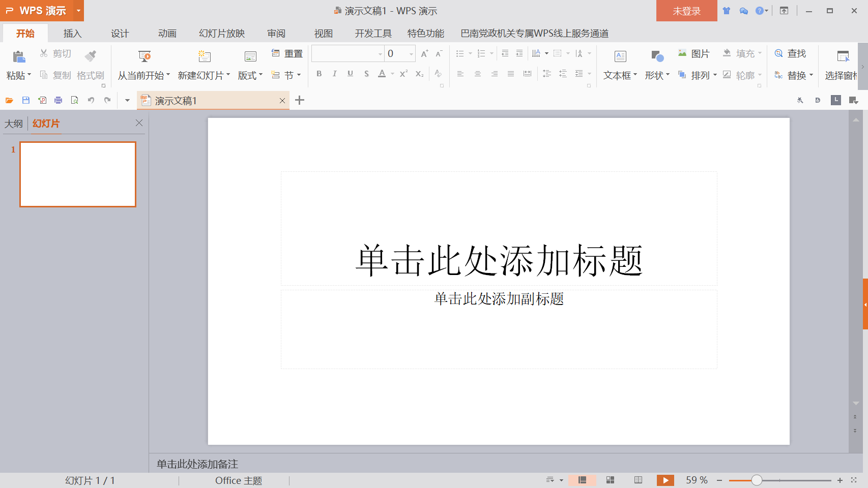The image size is (868, 488).
Task: Open the chat feedback icon in title bar
Action: tap(743, 11)
